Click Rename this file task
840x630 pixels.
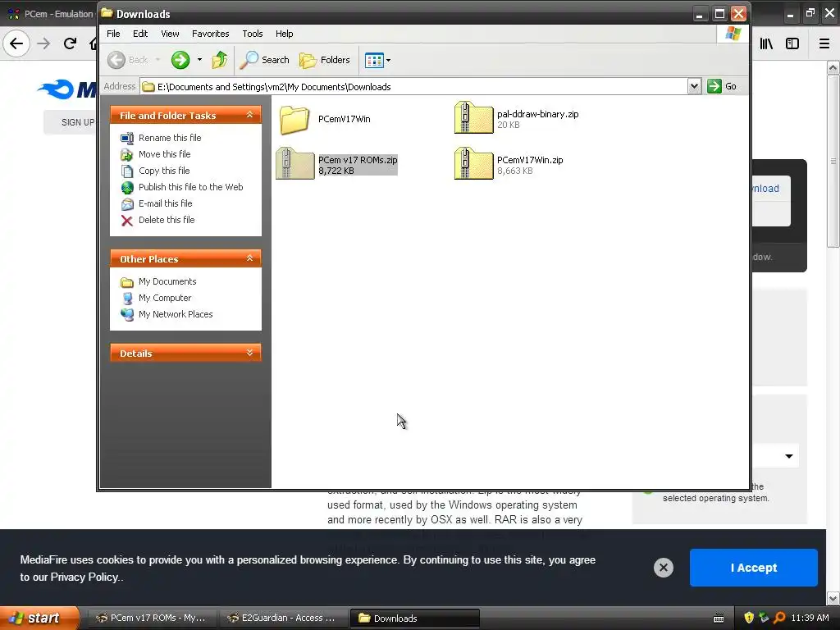(x=170, y=138)
